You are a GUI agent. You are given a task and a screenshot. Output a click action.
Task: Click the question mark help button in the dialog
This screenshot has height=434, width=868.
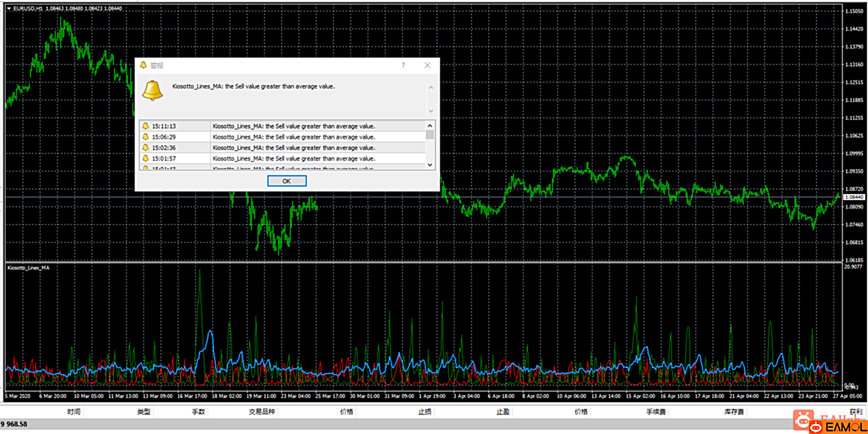pyautogui.click(x=403, y=65)
